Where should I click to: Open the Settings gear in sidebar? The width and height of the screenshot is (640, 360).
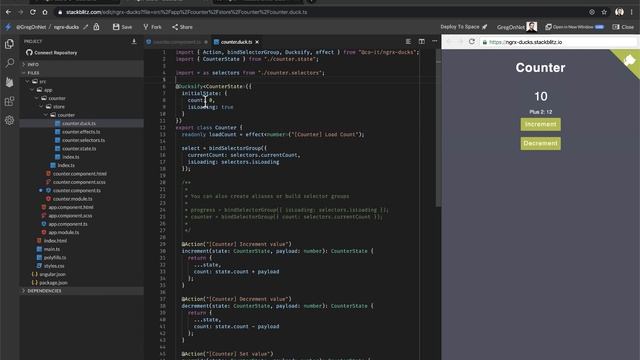(x=9, y=120)
